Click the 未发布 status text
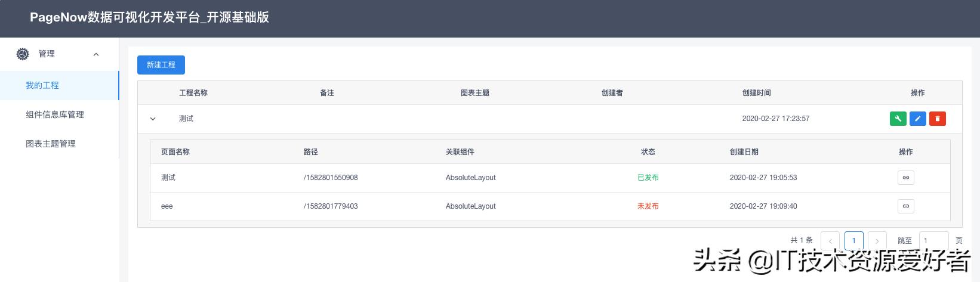 click(x=648, y=206)
